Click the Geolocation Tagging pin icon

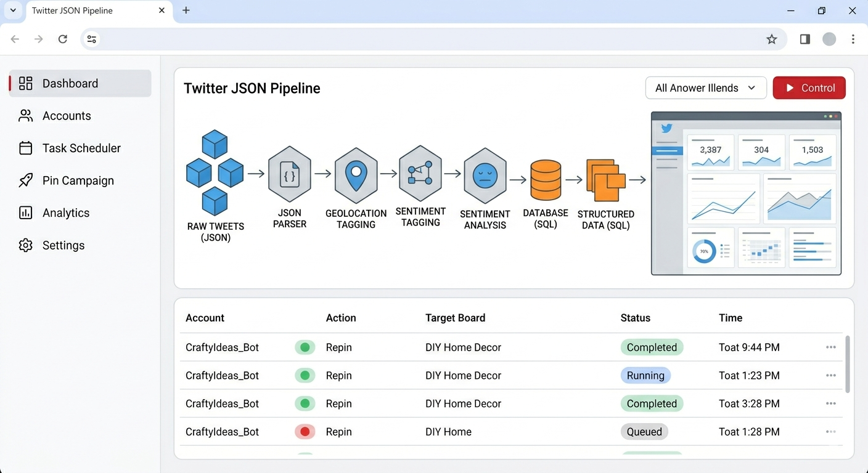pos(356,175)
